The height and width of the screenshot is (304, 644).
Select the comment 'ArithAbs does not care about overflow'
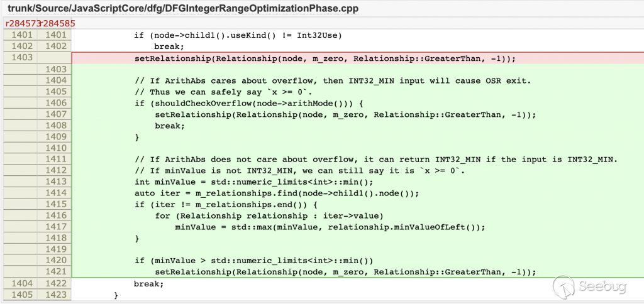point(376,159)
